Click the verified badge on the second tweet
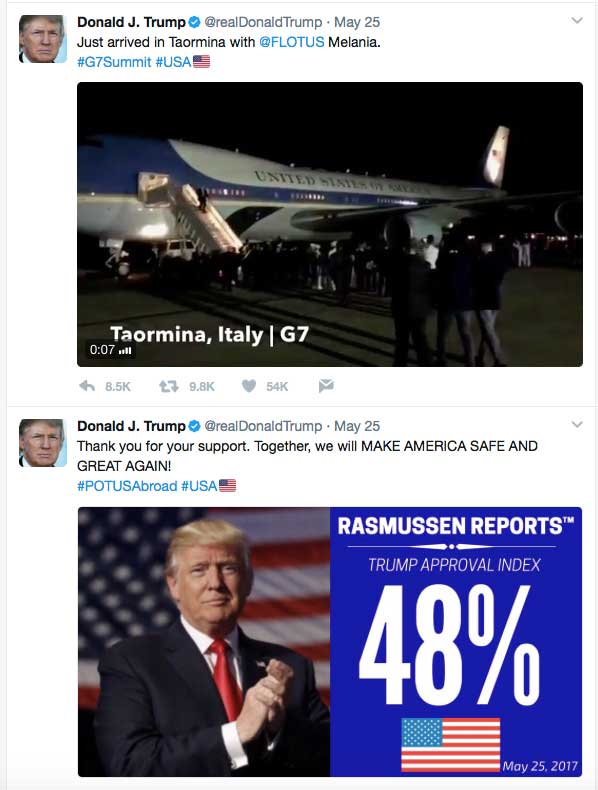The image size is (598, 790). [194, 426]
